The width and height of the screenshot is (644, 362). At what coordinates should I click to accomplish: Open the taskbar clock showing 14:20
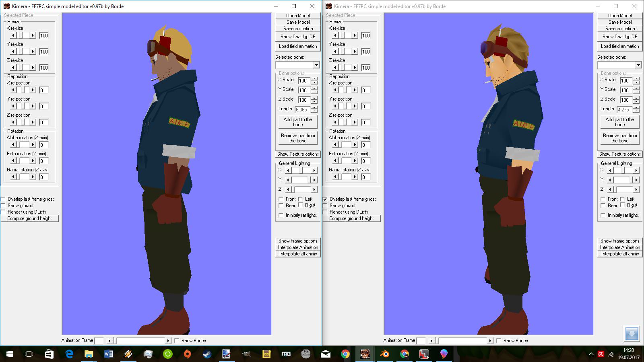pyautogui.click(x=628, y=354)
